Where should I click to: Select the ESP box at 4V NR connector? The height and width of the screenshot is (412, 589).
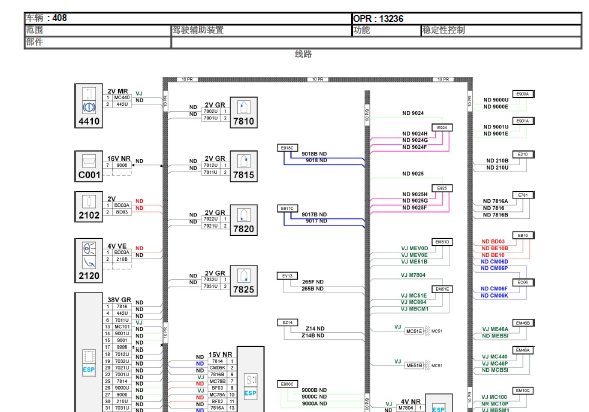439,403
